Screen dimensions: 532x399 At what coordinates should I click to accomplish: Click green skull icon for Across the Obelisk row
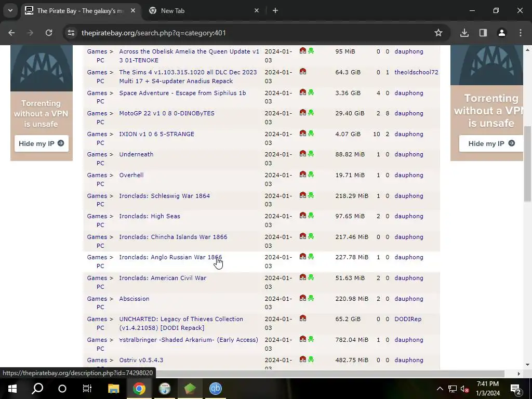click(311, 51)
